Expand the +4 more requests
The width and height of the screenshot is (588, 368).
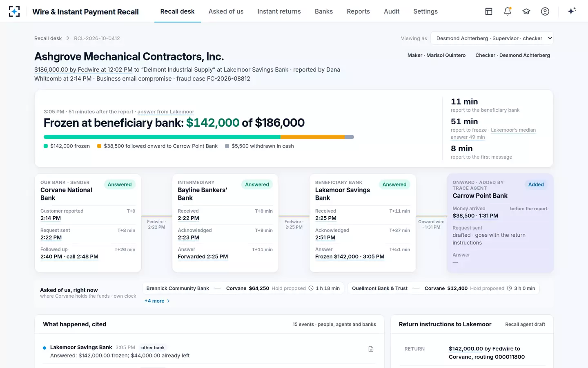click(157, 301)
